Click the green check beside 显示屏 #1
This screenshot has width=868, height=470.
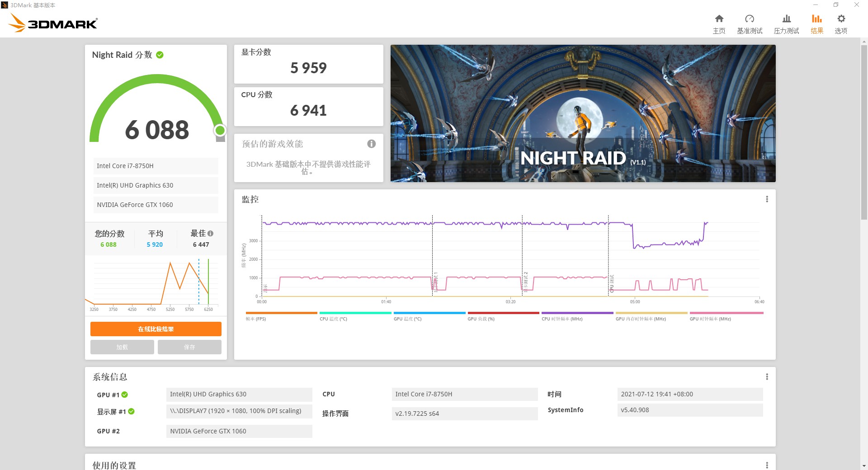click(x=131, y=411)
